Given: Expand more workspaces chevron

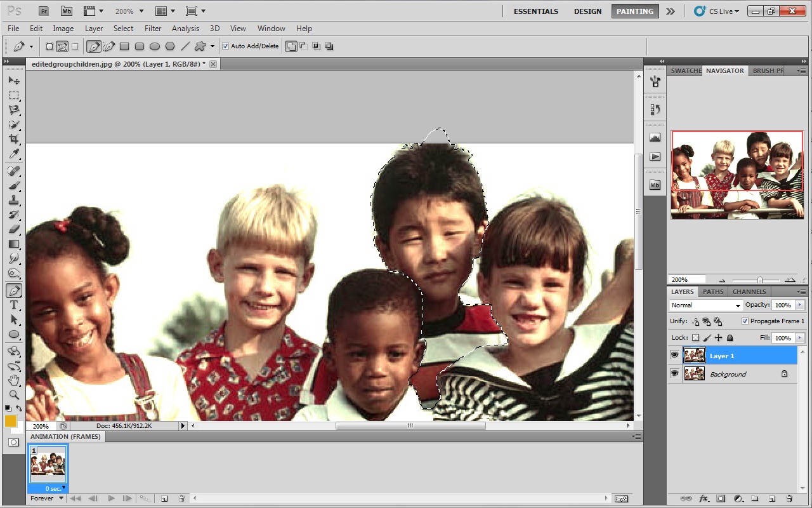Looking at the screenshot, I should (671, 11).
